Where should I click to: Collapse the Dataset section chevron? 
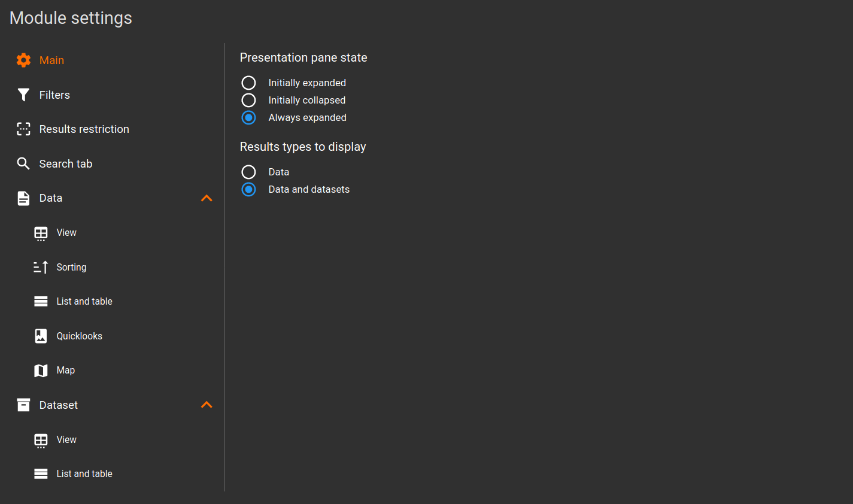tap(207, 405)
